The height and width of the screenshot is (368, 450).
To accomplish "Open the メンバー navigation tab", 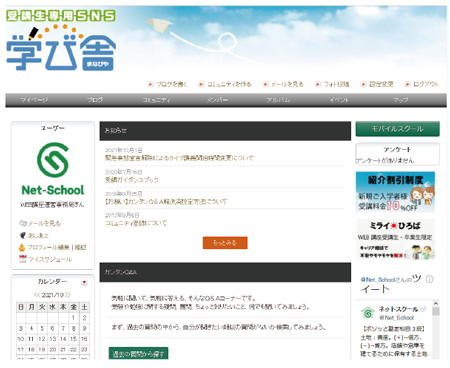I will pos(217,100).
